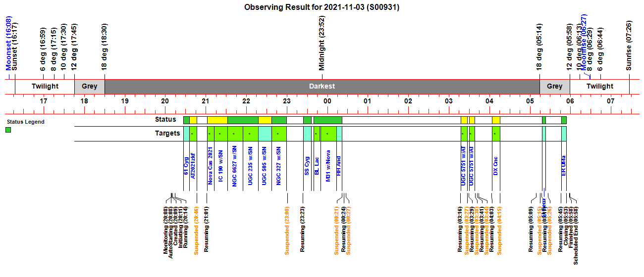This screenshot has height=277, width=644.
Task: Select the NGC 327 w/SN target label
Action: point(279,166)
